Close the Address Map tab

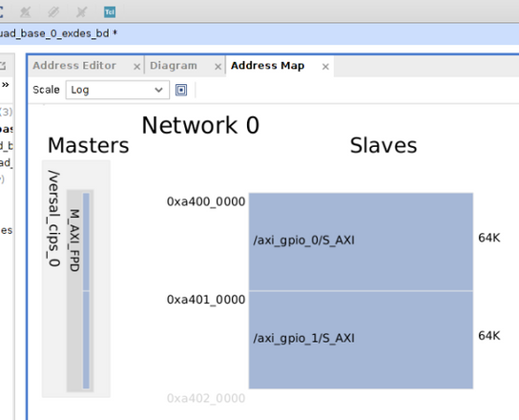[325, 67]
